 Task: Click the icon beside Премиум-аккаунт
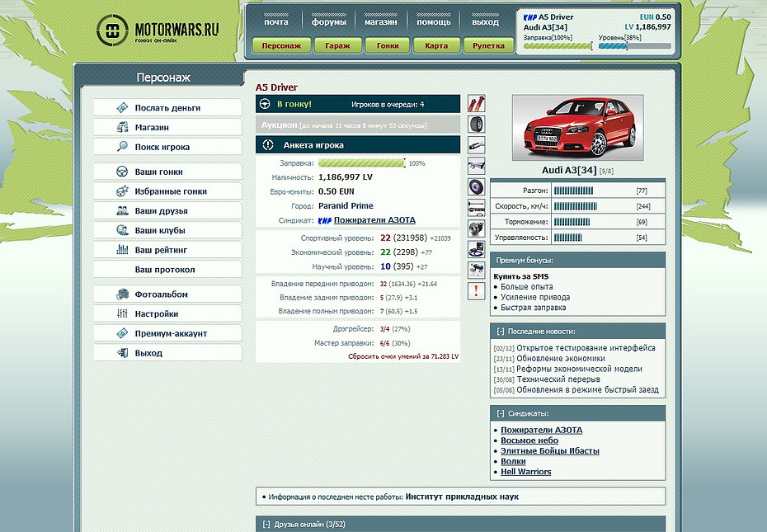coord(122,333)
